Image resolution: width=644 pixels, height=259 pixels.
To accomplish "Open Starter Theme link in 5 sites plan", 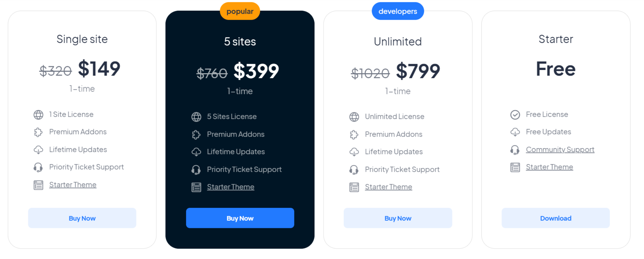I will point(230,187).
